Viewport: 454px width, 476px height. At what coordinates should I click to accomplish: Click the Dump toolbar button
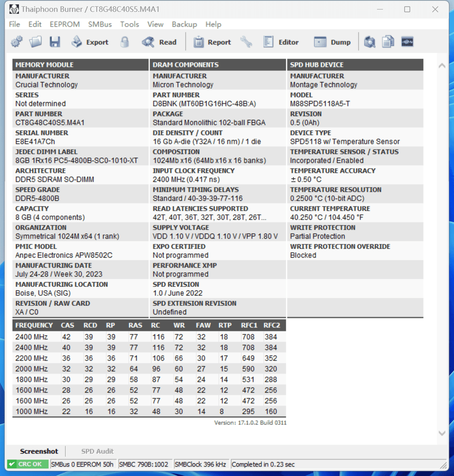point(332,42)
